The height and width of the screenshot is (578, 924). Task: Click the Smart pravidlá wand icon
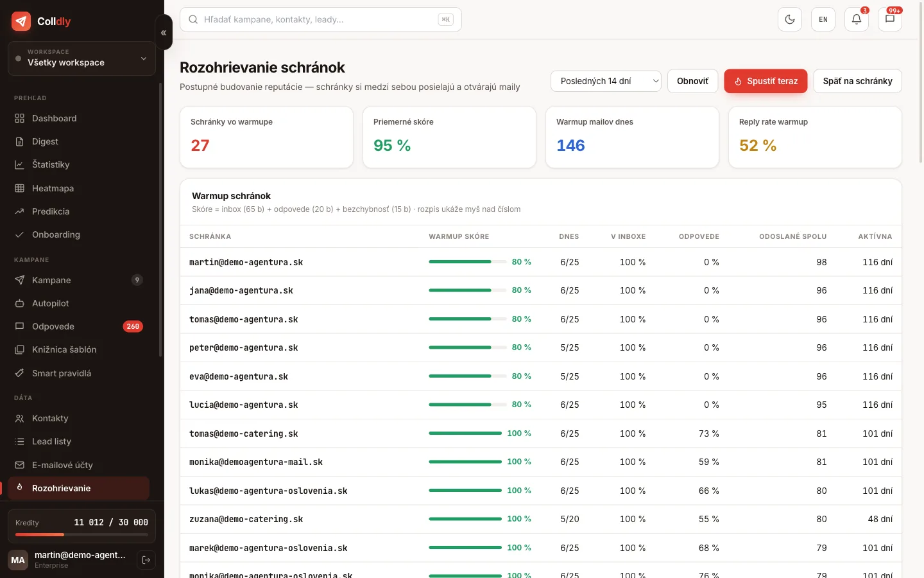[20, 373]
